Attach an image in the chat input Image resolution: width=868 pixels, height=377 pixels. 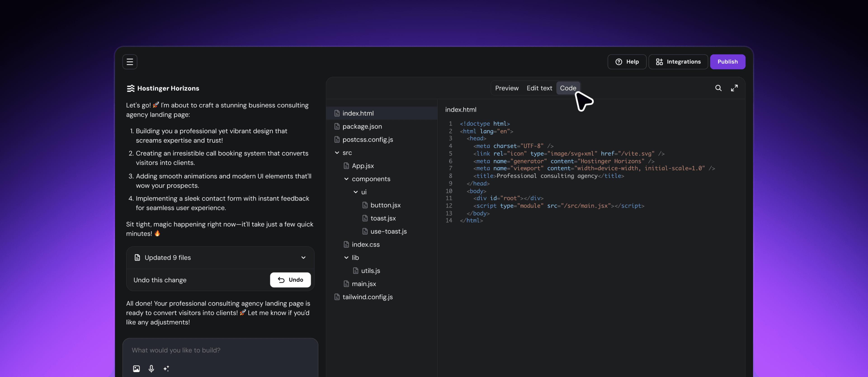(136, 369)
